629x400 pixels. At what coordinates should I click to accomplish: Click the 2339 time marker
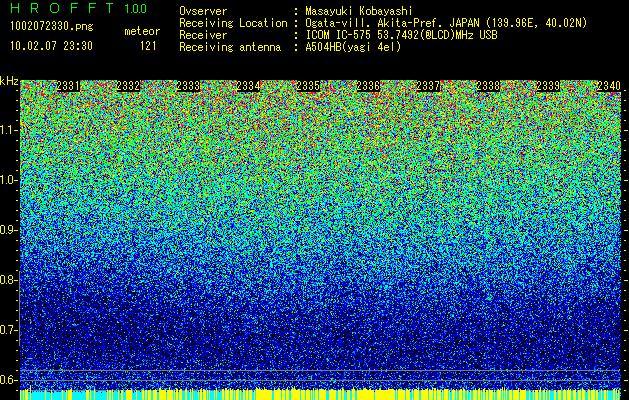548,86
